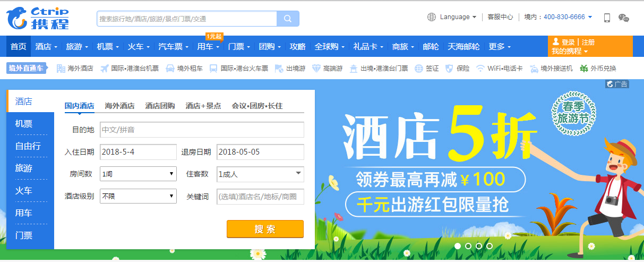Jump to the fourth banner slide dot

490,246
